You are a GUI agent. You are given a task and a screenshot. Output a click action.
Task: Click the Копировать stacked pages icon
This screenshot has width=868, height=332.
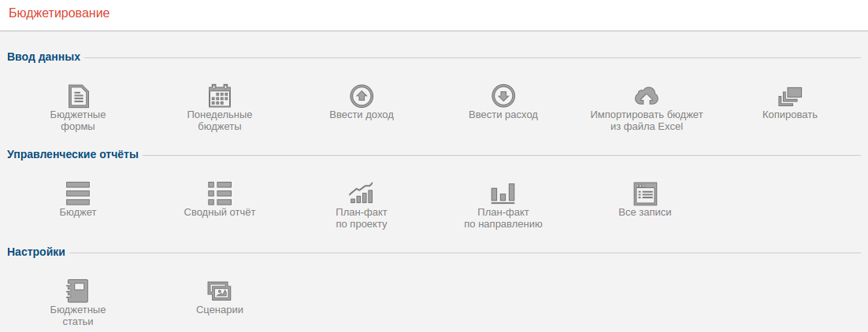coord(790,96)
